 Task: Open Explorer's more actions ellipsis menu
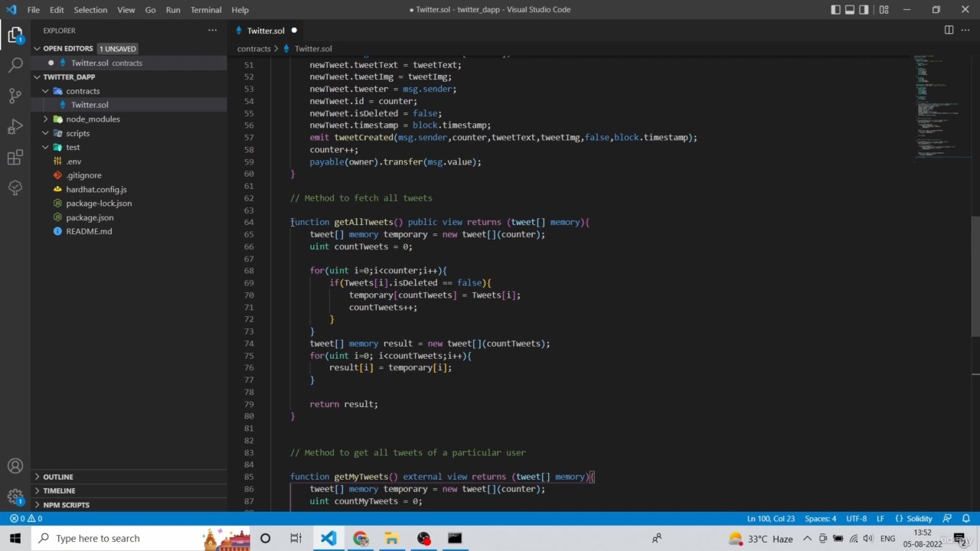click(x=213, y=31)
